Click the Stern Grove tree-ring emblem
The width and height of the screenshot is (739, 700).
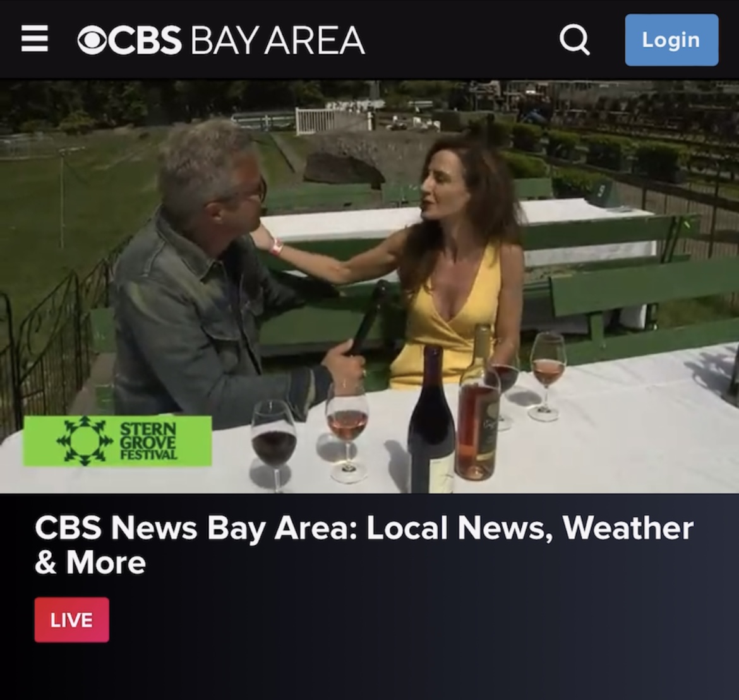point(85,441)
